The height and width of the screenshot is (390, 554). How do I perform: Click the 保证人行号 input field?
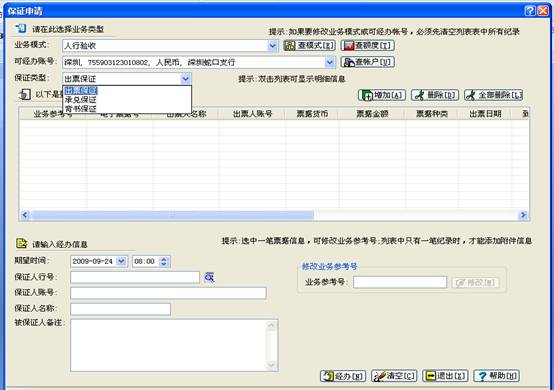pos(135,277)
